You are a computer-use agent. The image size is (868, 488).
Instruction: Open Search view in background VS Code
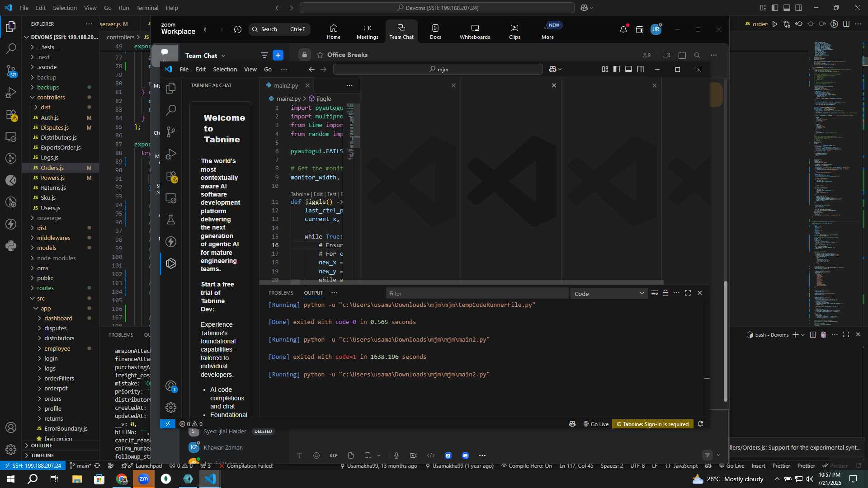tap(11, 48)
